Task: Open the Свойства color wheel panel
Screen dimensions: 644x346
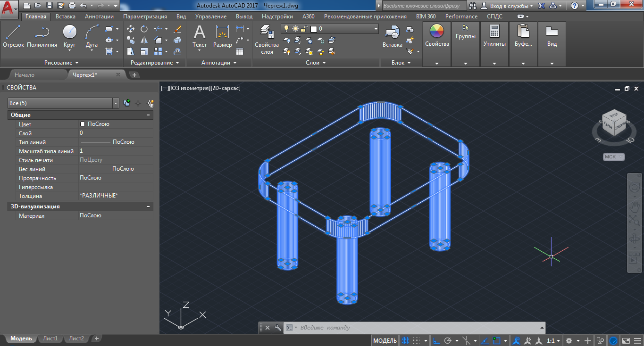Action: pos(437,37)
